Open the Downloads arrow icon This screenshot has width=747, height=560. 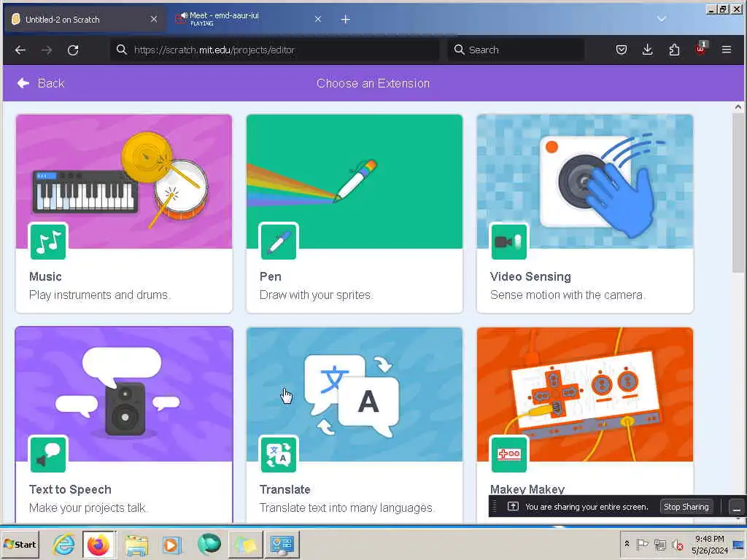coord(648,50)
